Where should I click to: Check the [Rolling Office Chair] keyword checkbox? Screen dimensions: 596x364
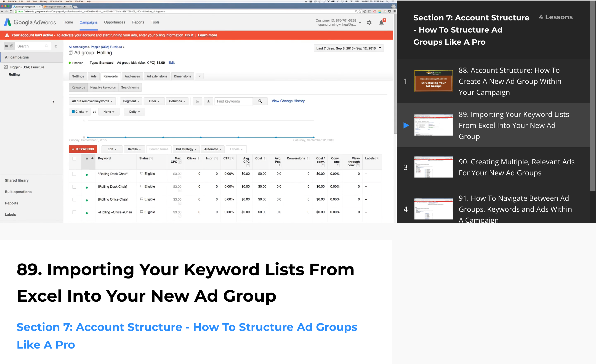74,200
